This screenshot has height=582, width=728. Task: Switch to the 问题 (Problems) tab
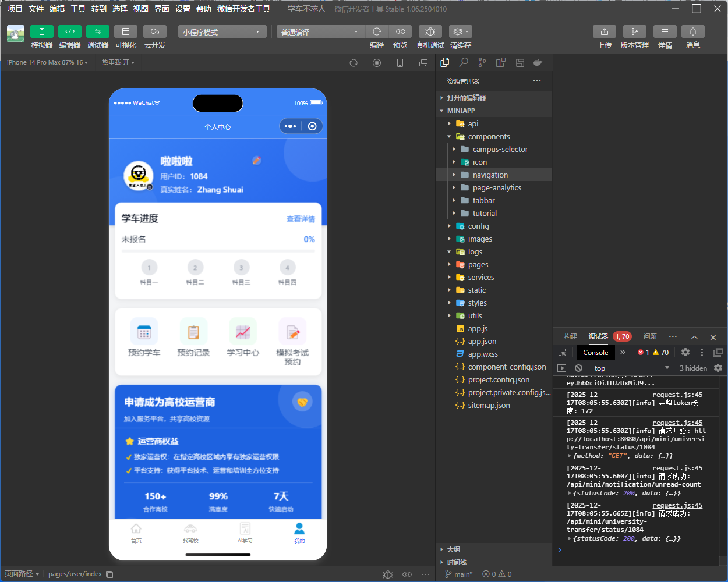pos(650,336)
